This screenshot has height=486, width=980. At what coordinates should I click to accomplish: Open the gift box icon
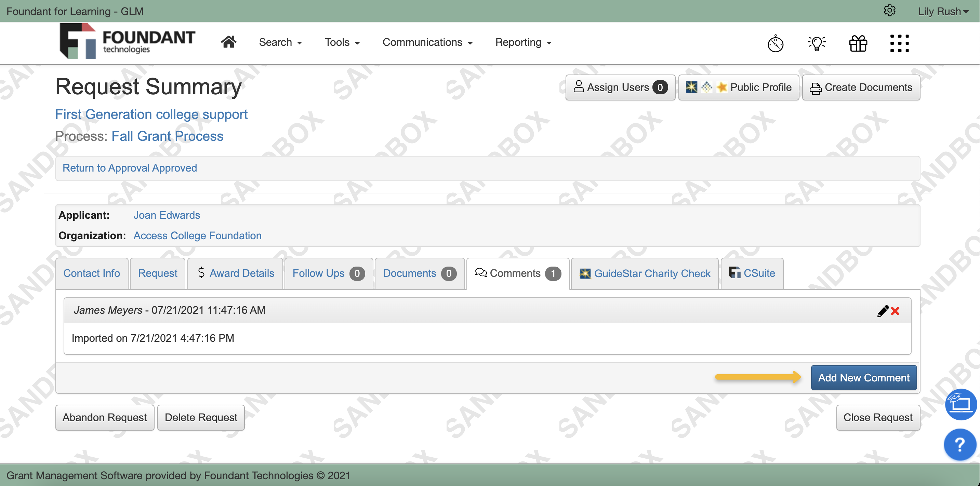858,43
